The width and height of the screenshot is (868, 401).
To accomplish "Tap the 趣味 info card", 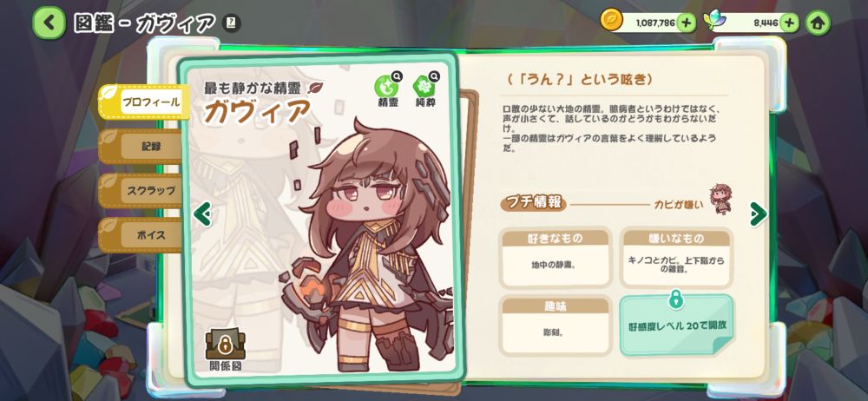I will [556, 325].
